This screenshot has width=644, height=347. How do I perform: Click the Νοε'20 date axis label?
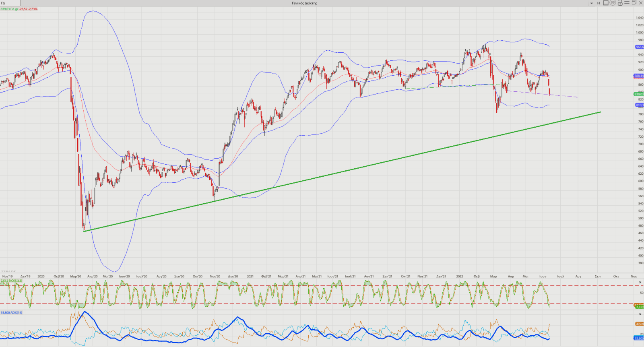(x=215, y=277)
